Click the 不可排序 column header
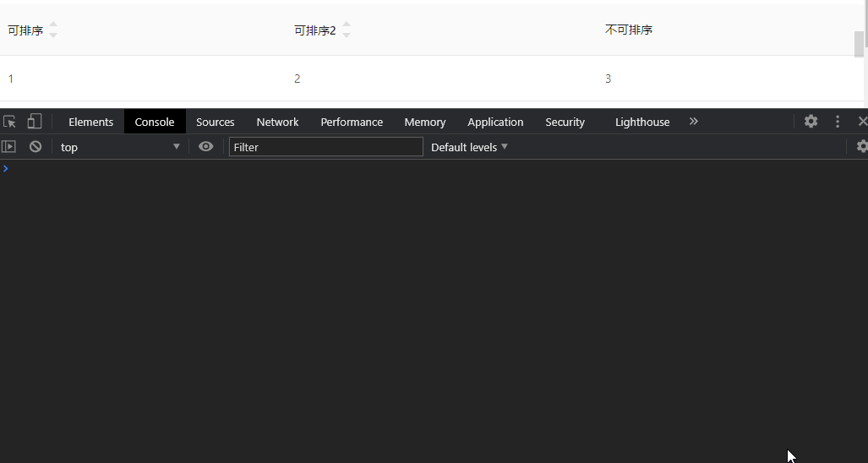 coord(628,30)
